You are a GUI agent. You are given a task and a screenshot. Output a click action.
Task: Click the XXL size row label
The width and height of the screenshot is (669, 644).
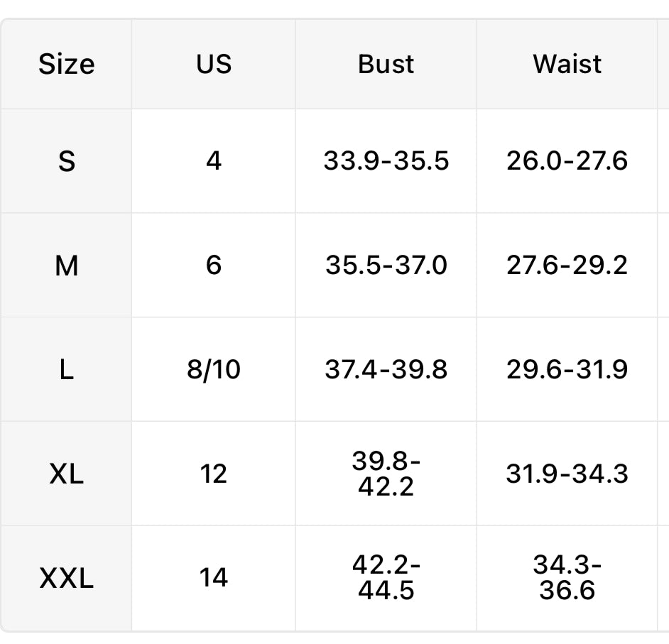pyautogui.click(x=66, y=578)
